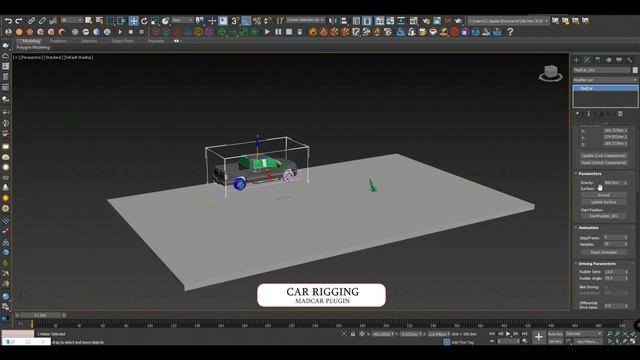Open the Create tab plus icon in command panel

[x=576, y=60]
